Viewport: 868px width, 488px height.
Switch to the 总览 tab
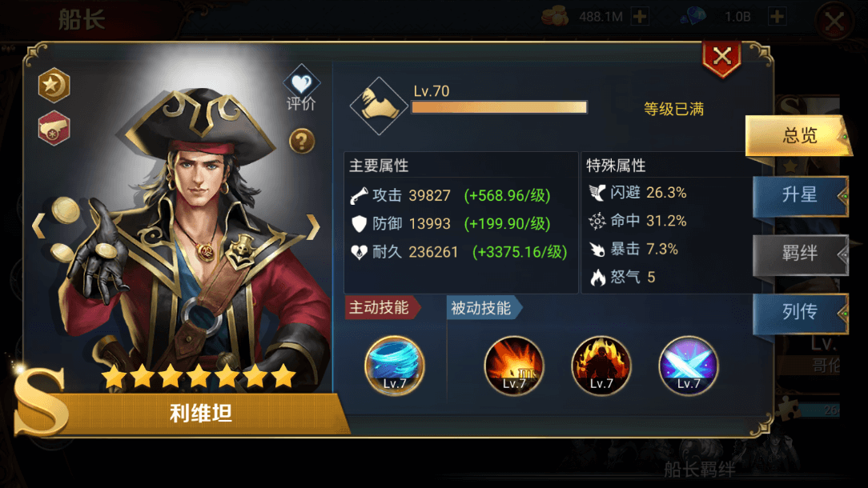(x=799, y=135)
